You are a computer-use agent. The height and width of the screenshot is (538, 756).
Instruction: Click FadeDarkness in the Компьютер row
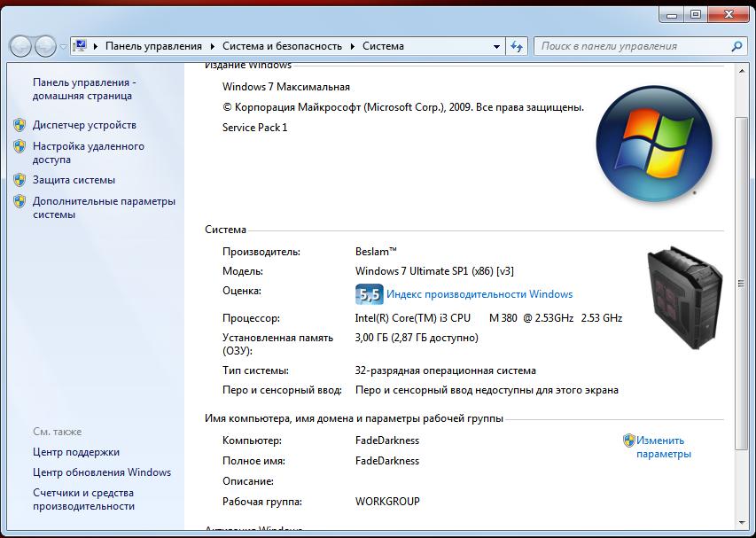coord(387,441)
